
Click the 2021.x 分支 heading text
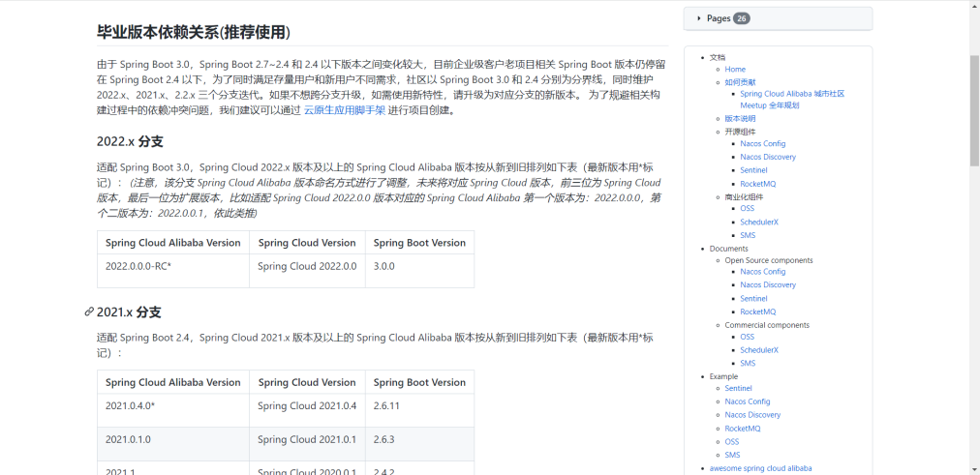(x=129, y=312)
